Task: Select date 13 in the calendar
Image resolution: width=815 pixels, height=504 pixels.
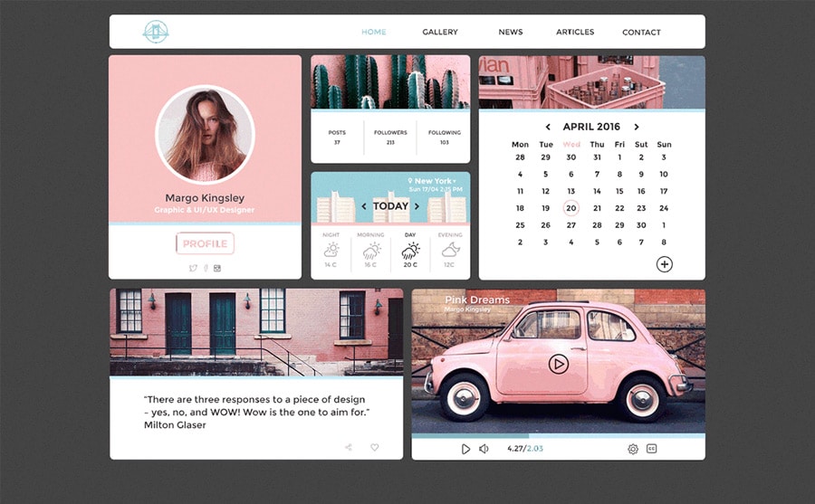Action: (x=571, y=191)
